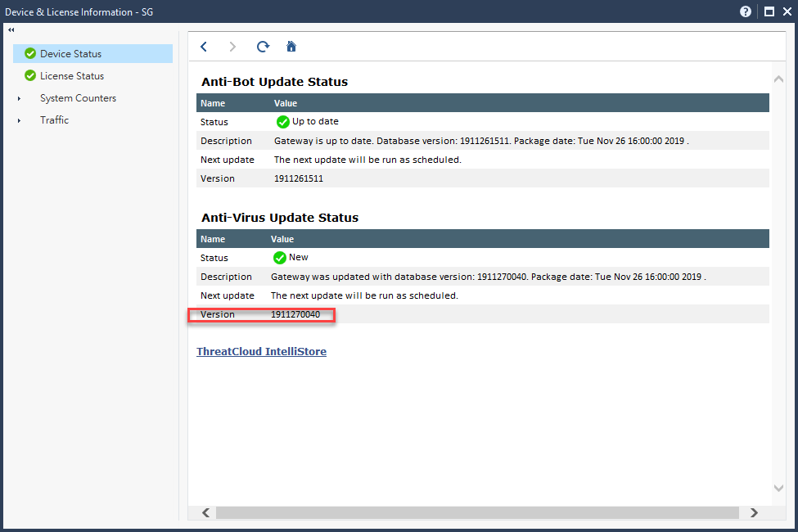Maximize the Device & License Information window
This screenshot has height=532, width=798.
point(769,11)
